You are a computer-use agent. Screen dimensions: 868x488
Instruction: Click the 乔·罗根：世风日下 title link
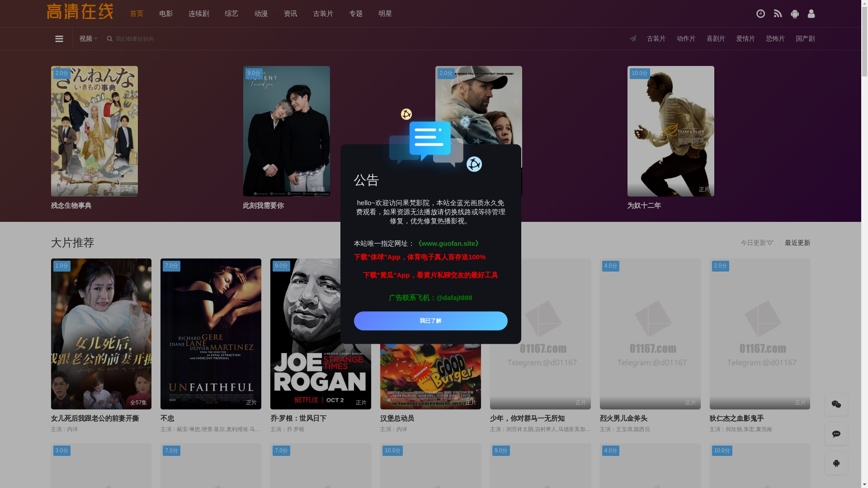coord(298,418)
